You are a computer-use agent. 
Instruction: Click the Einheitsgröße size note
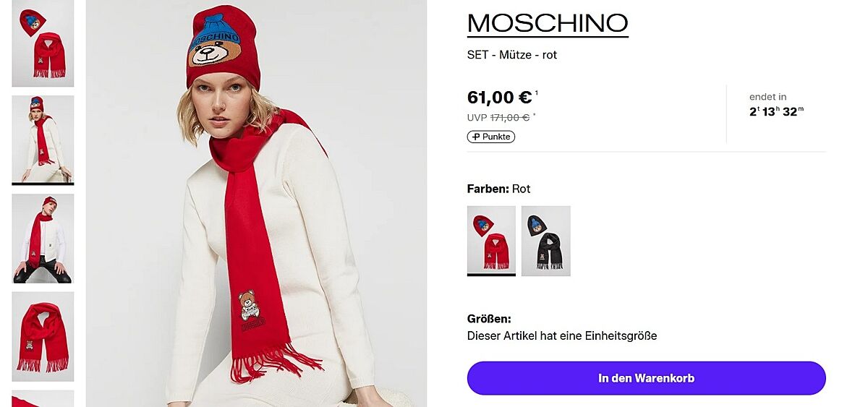pyautogui.click(x=561, y=335)
